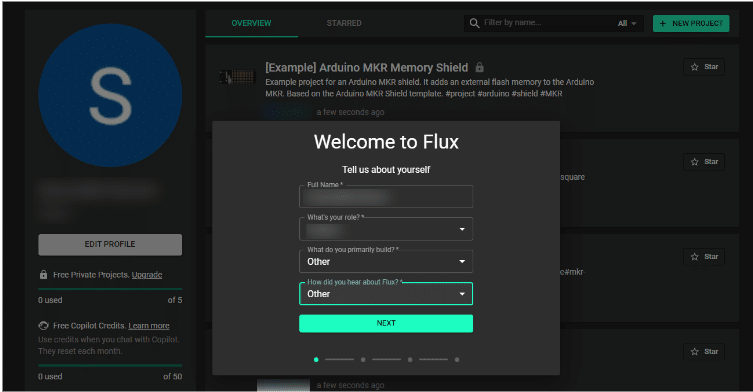Click the Welcome to Flux heading
This screenshot has height=392, width=753.
point(386,142)
